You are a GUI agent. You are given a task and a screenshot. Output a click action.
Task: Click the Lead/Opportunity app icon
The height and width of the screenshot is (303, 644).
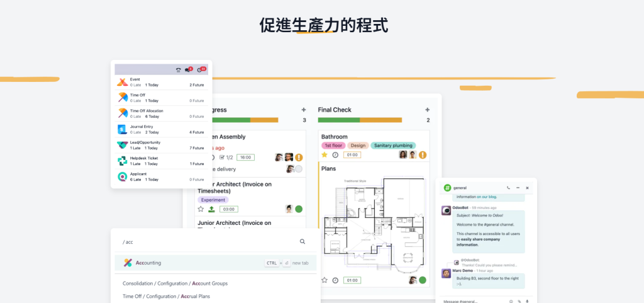point(123,145)
